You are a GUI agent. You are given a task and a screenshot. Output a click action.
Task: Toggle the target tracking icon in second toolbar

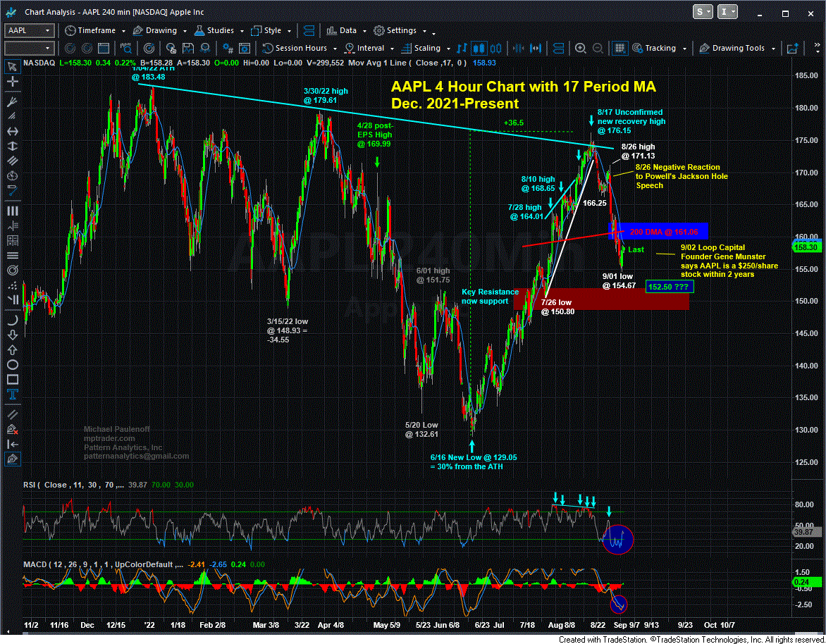(x=149, y=49)
